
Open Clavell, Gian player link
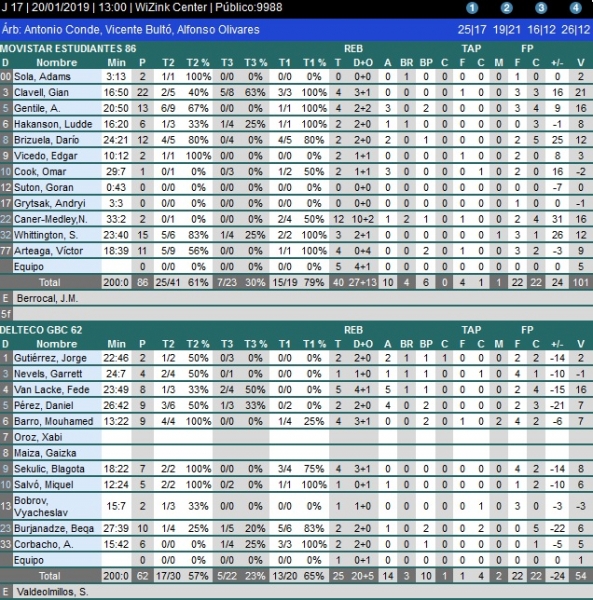[x=41, y=93]
